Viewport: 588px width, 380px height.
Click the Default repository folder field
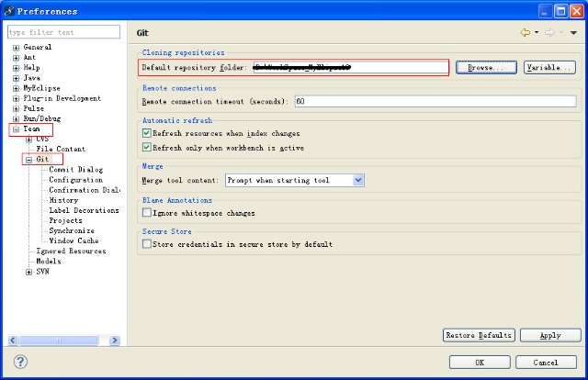pos(350,67)
